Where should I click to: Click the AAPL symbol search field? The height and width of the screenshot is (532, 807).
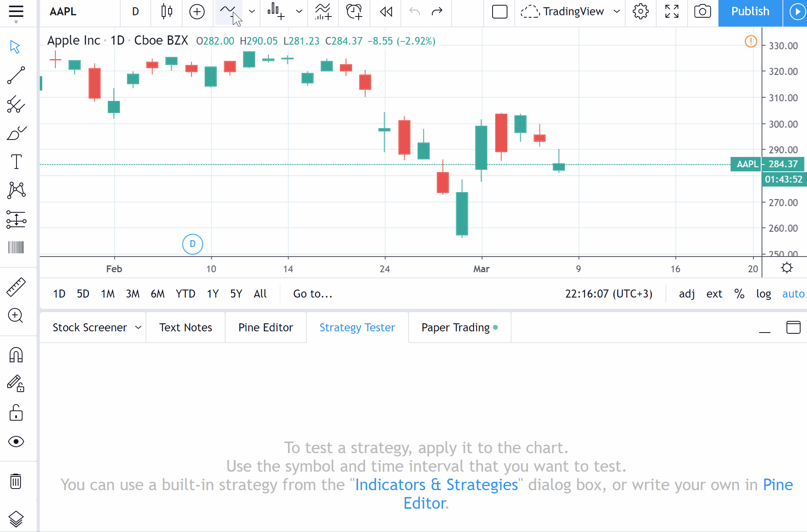coord(63,12)
